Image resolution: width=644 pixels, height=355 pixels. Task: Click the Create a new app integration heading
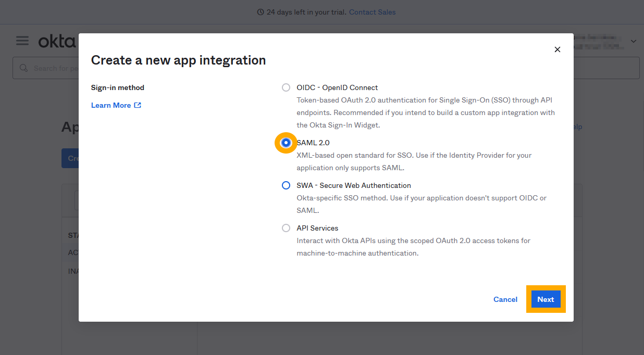pyautogui.click(x=179, y=60)
